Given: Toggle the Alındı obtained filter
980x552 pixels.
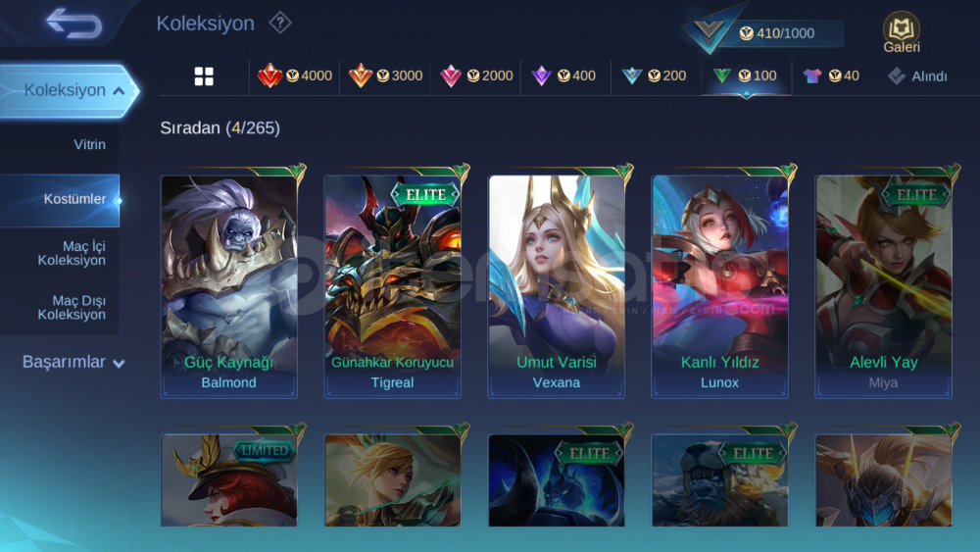Looking at the screenshot, I should [x=917, y=76].
